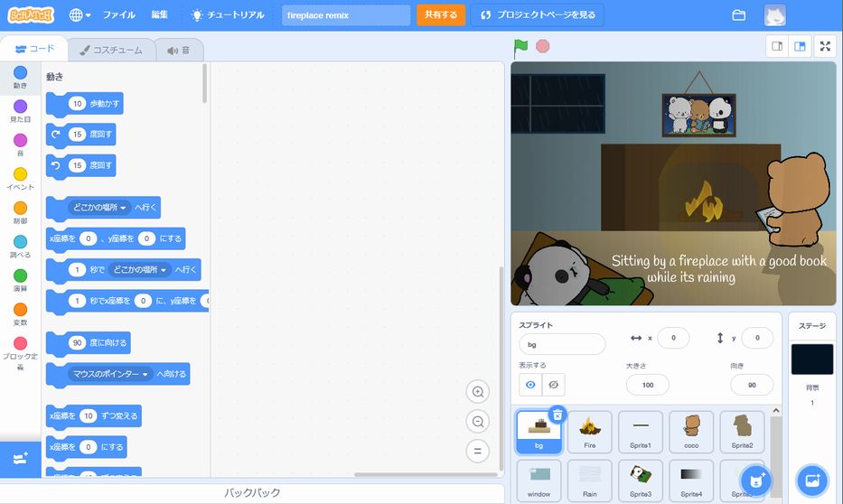Click the add extension button
843x504 pixels.
tap(21, 460)
